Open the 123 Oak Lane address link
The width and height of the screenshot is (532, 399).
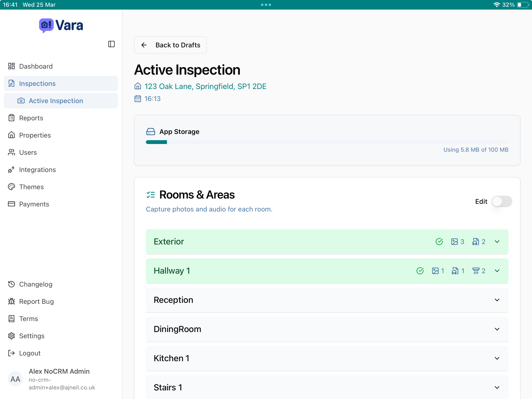pos(205,86)
